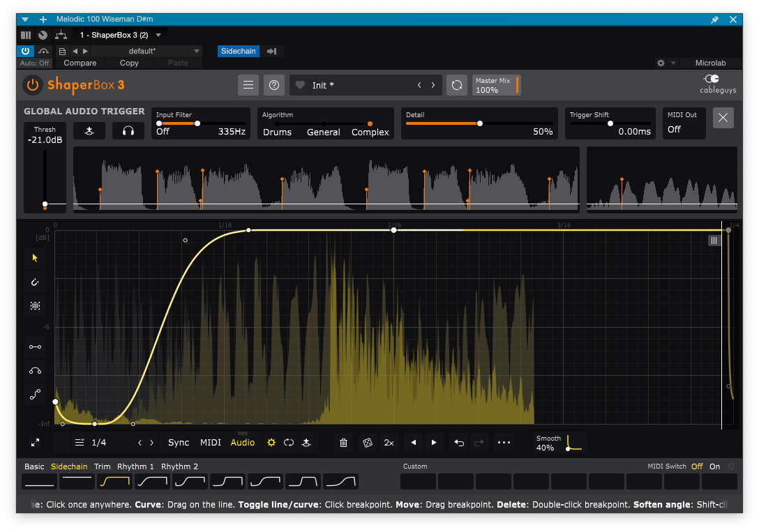Select the Drums algorithm

[x=277, y=132]
